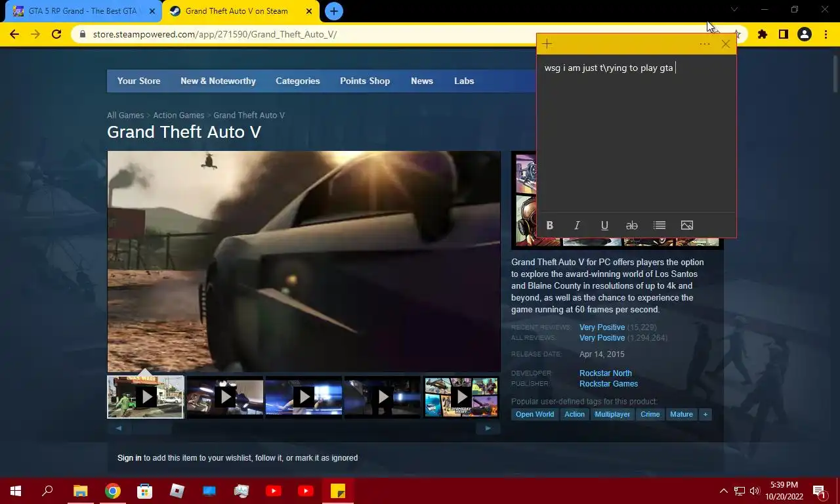Open Categories menu
Image resolution: width=840 pixels, height=504 pixels.
pos(298,81)
